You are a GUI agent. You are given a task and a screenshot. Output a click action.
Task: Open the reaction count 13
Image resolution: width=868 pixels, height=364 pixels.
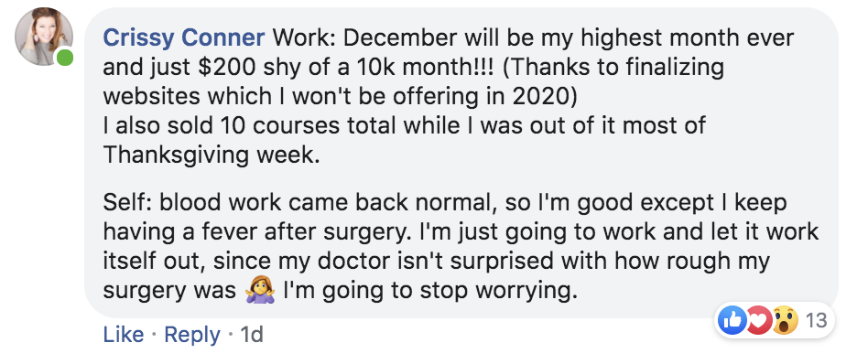[x=816, y=320]
